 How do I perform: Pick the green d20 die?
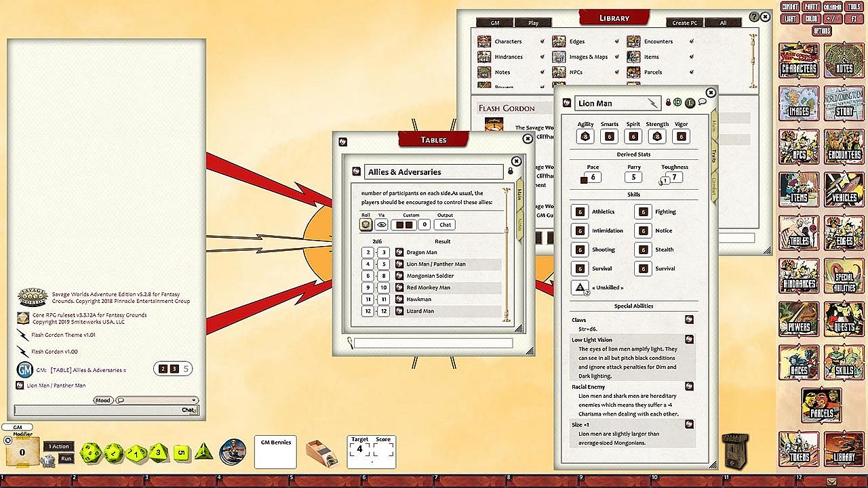(92, 452)
